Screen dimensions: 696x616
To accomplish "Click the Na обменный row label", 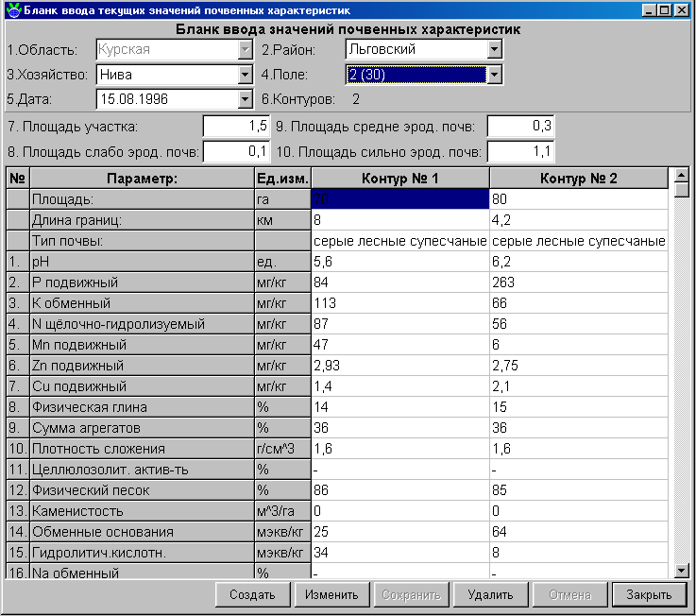I will click(142, 572).
